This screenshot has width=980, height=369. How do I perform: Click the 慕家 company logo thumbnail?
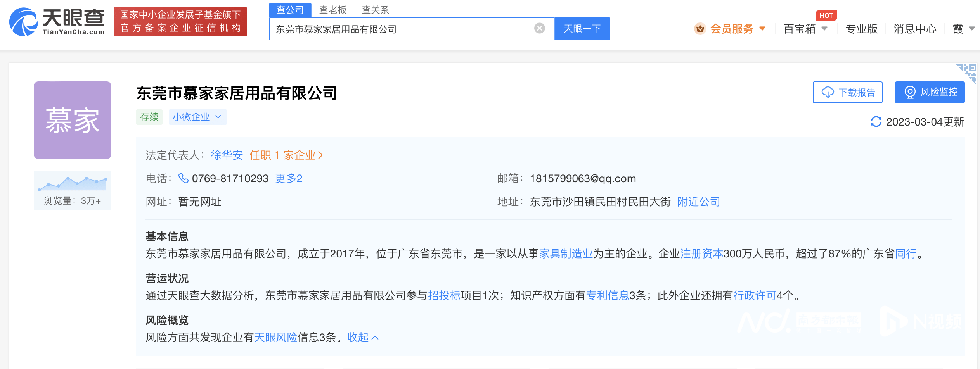(x=73, y=120)
